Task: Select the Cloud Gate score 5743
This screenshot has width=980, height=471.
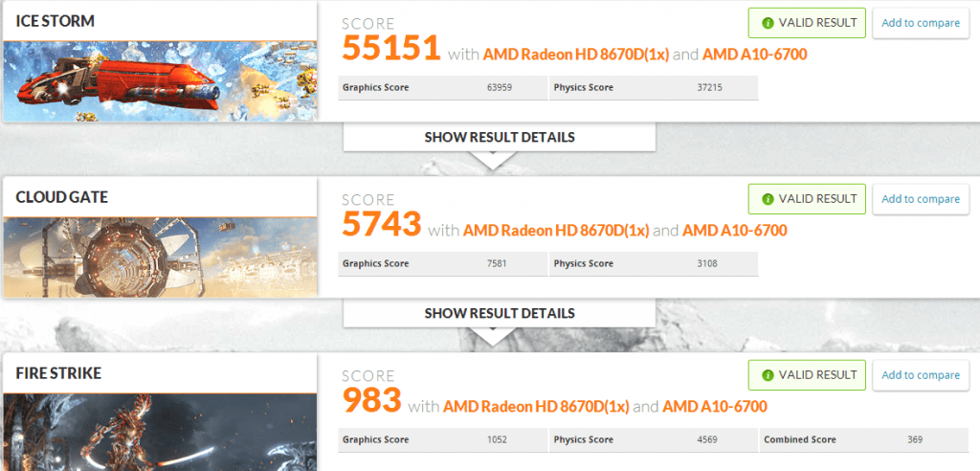Action: [x=381, y=223]
